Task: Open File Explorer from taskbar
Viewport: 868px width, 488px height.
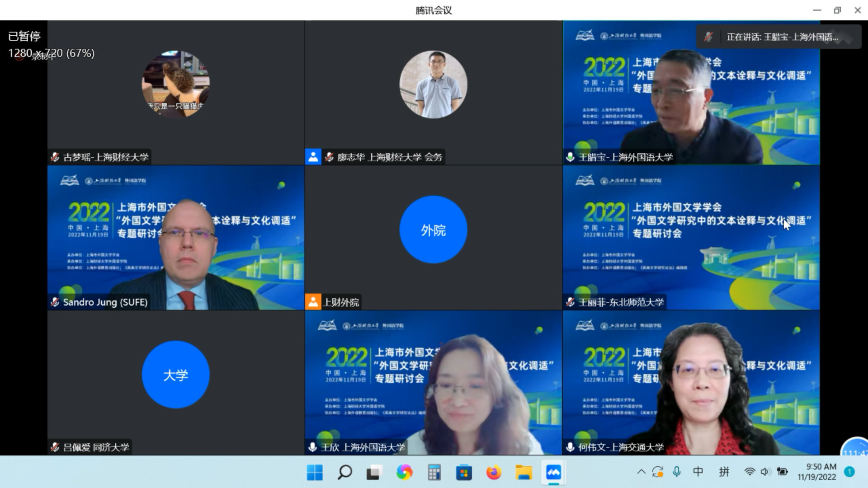Action: pyautogui.click(x=524, y=473)
